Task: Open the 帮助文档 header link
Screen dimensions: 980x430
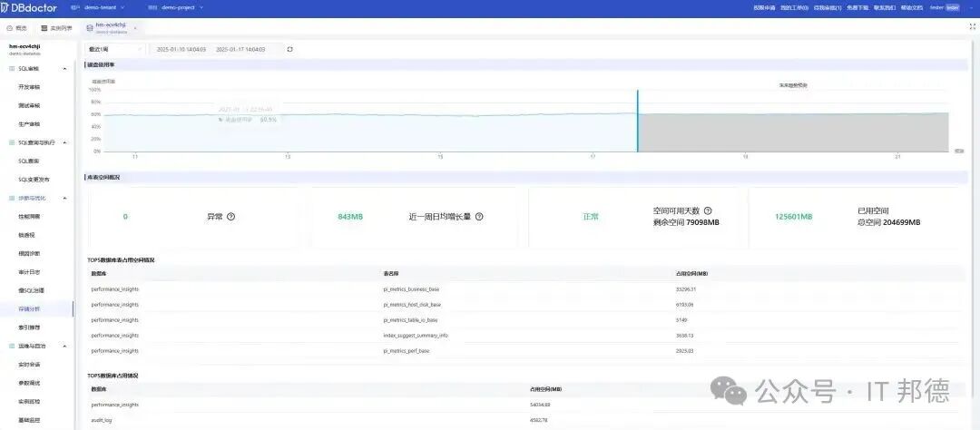Action: [911, 8]
